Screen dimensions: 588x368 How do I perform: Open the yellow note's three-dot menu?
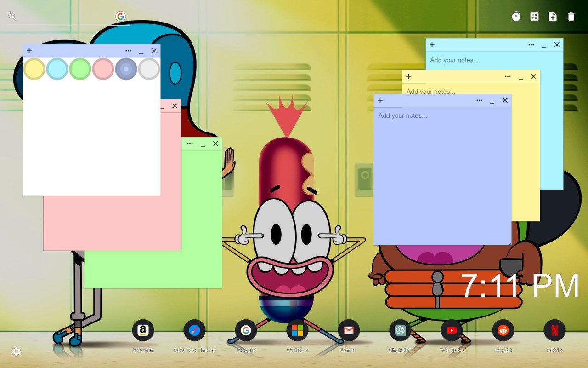tap(508, 76)
